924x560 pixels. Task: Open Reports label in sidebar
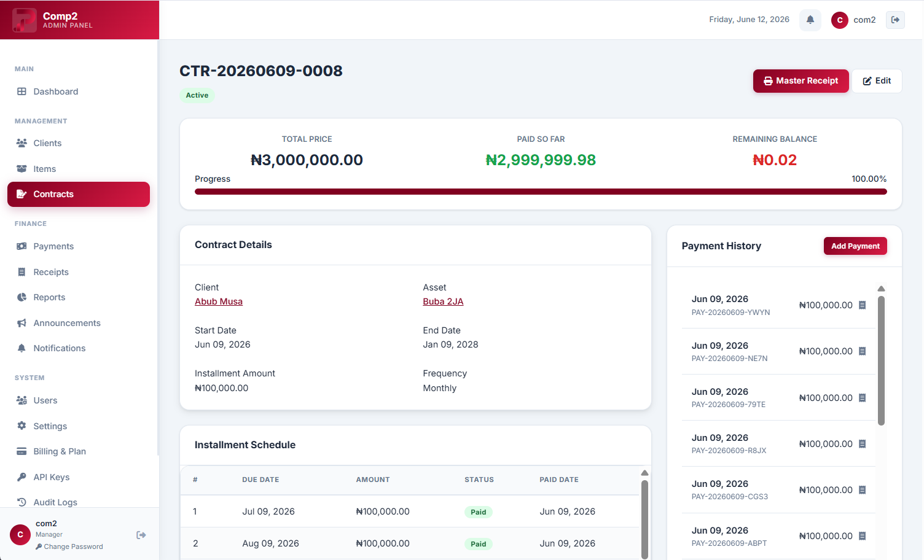tap(49, 297)
